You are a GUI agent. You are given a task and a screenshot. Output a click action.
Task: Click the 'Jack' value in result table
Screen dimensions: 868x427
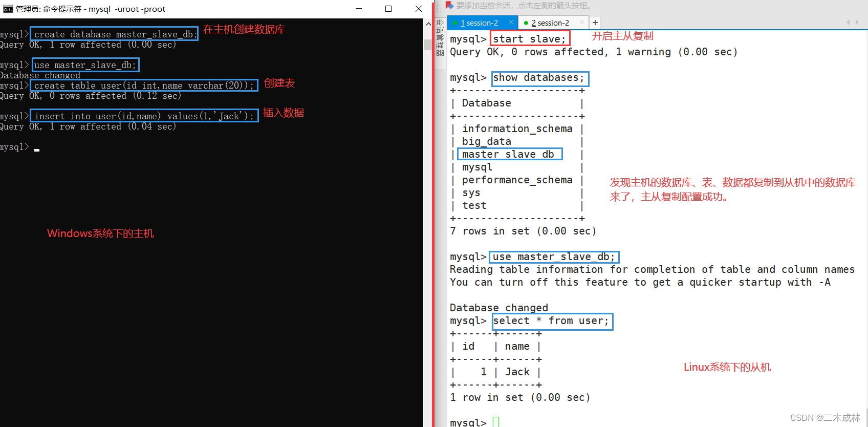coord(517,372)
